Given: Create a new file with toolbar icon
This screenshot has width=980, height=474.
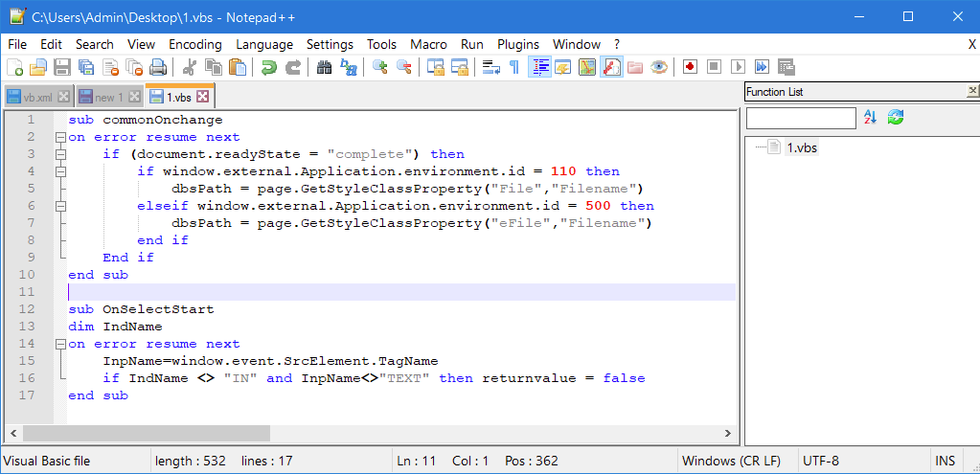Looking at the screenshot, I should [x=15, y=67].
